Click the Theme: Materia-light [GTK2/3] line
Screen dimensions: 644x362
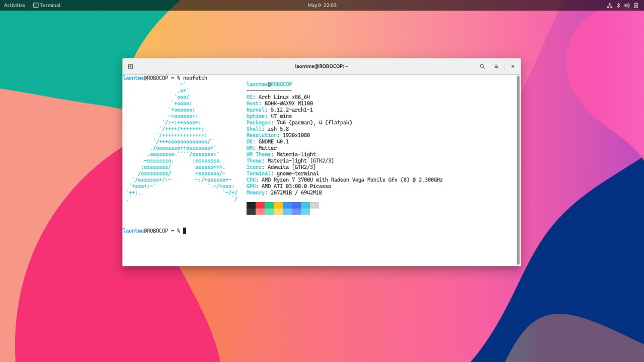(290, 161)
